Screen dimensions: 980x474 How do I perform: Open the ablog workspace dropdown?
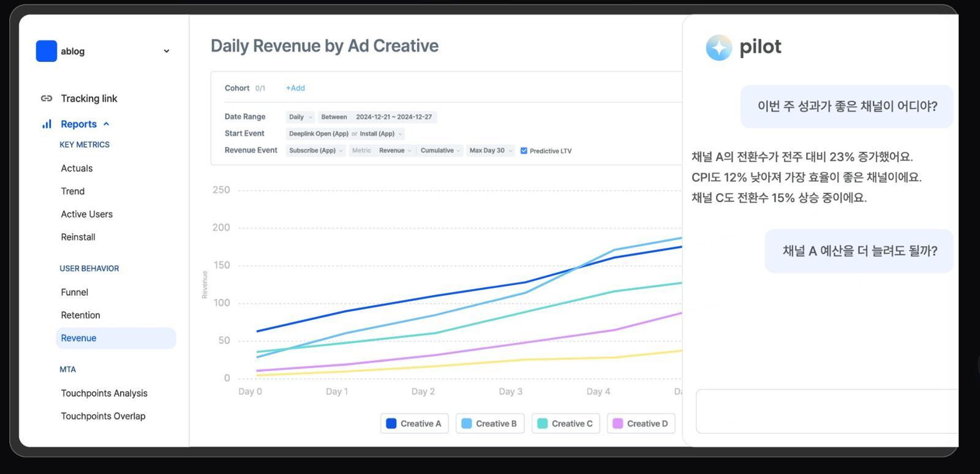point(167,51)
